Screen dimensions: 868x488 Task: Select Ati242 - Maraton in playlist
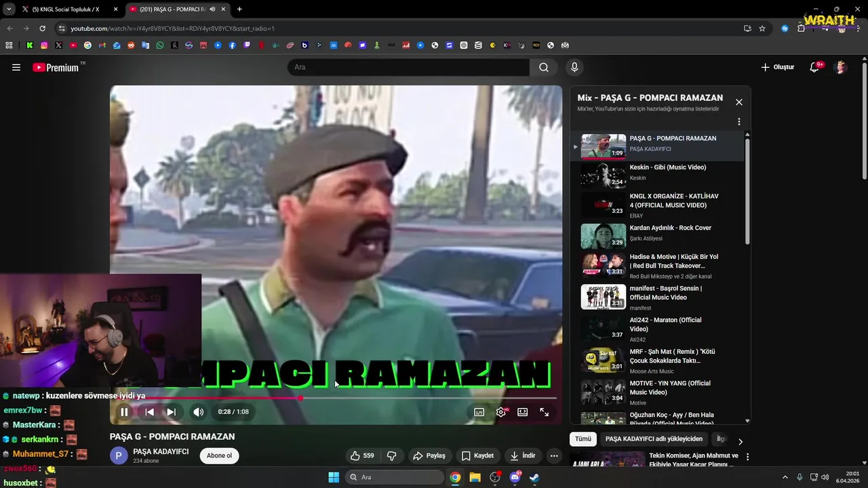tap(658, 329)
